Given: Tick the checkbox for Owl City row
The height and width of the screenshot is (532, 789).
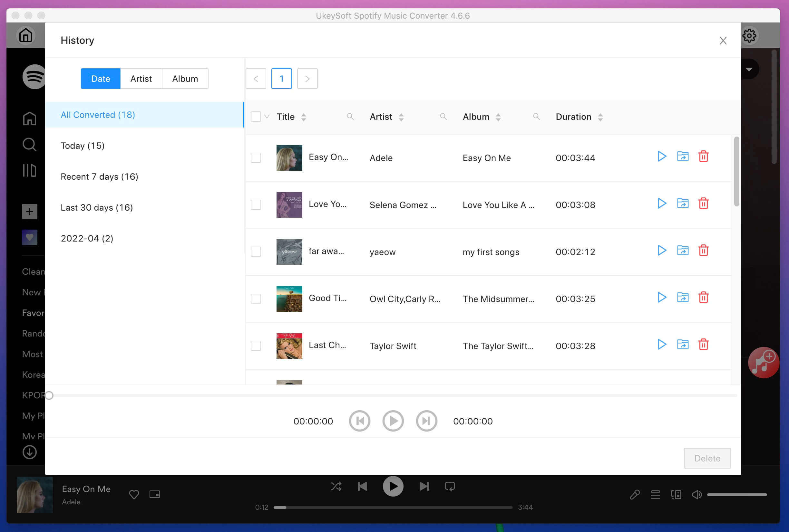Looking at the screenshot, I should (x=256, y=299).
